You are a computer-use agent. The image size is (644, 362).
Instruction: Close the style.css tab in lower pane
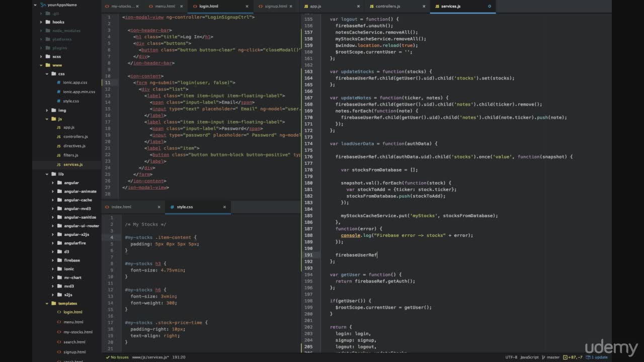[224, 207]
